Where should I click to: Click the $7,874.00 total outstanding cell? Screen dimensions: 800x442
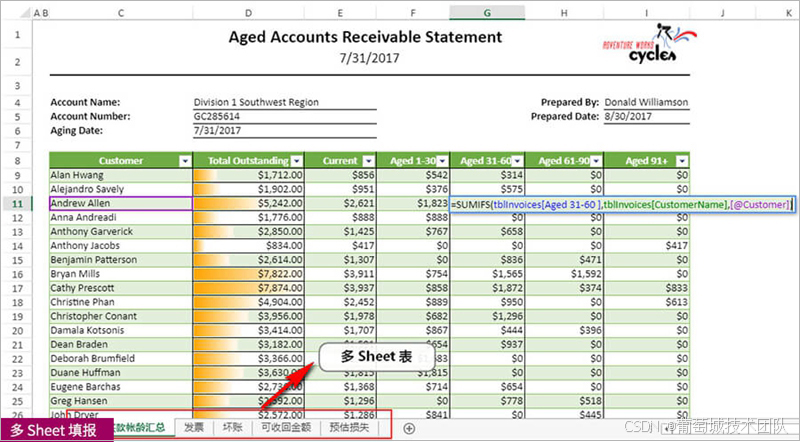[x=248, y=288]
